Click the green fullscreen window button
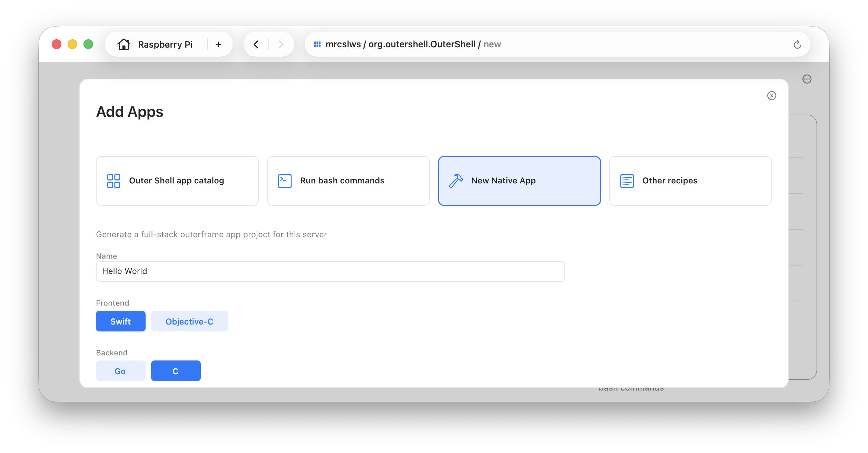 (88, 44)
